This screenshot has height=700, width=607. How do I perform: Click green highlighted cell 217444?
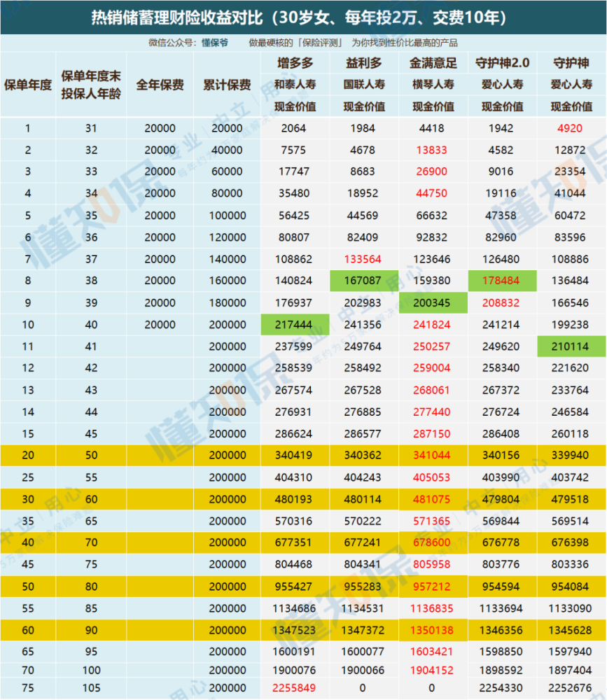point(295,325)
